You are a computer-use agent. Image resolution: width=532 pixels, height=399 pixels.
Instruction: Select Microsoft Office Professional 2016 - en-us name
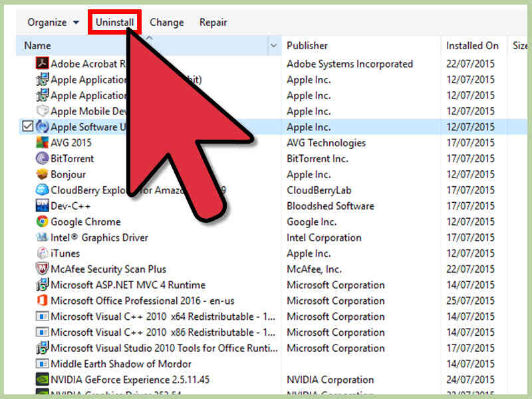tap(142, 301)
